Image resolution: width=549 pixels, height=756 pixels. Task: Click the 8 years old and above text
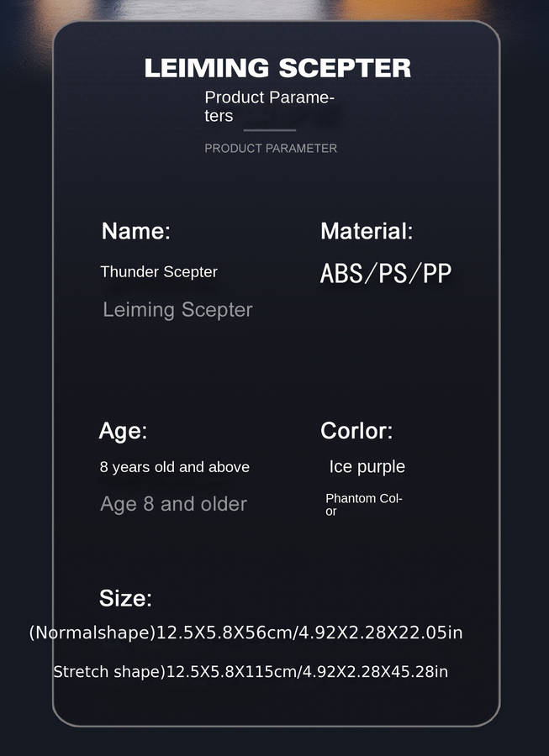[175, 467]
